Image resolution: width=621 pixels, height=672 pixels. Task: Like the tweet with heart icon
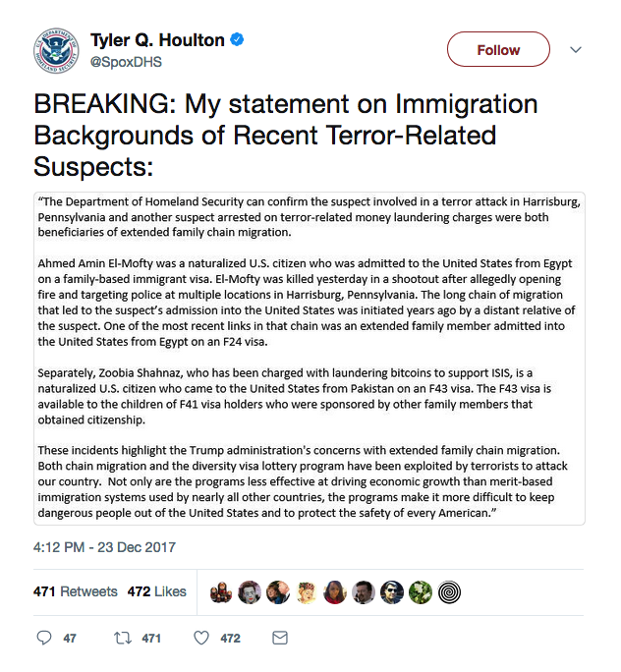(201, 639)
